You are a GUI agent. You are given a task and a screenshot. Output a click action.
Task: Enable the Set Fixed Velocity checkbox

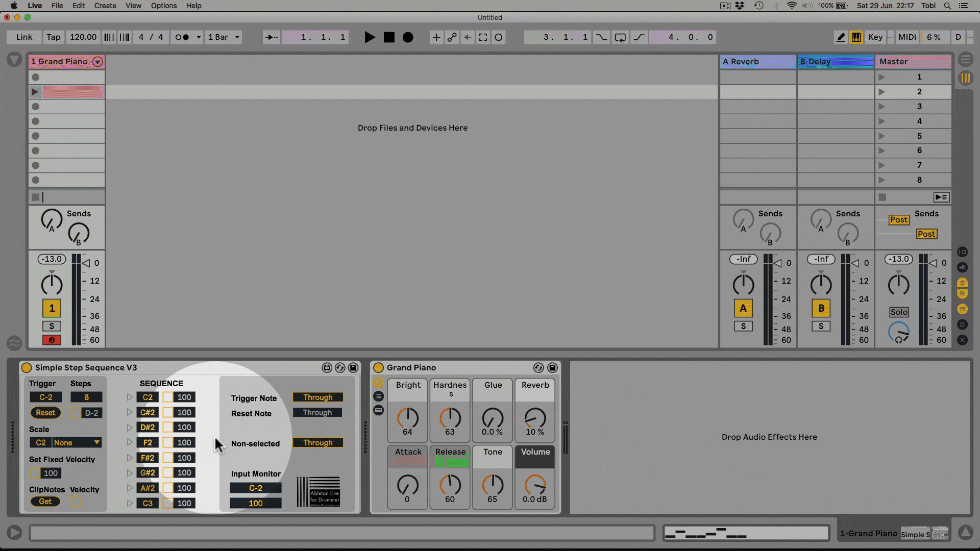35,473
